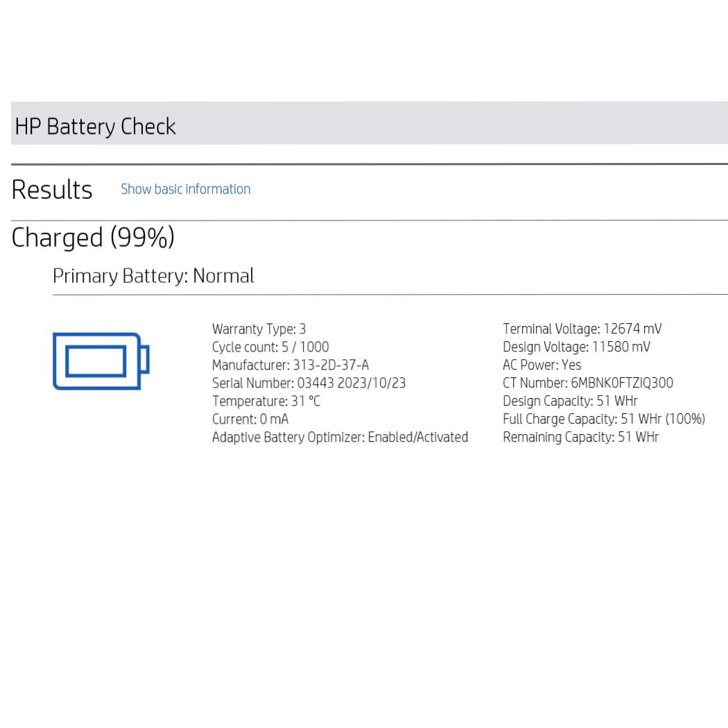
Task: Select the Primary Battery: Normal heading
Action: [x=153, y=276]
